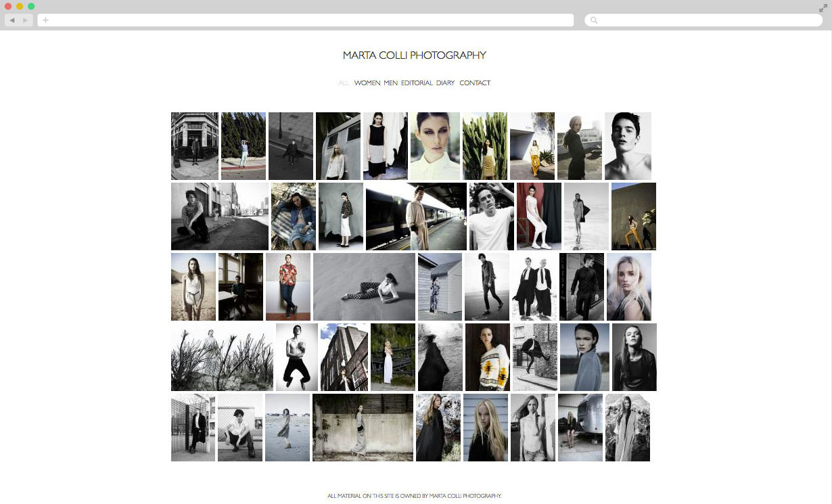
Task: Open the Marta Colli Photography site title
Action: click(x=415, y=55)
